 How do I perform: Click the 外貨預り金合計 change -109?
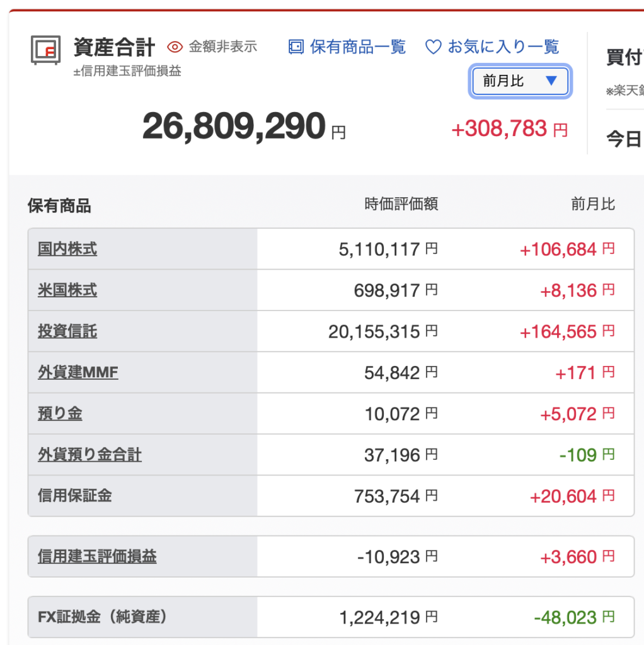(578, 455)
